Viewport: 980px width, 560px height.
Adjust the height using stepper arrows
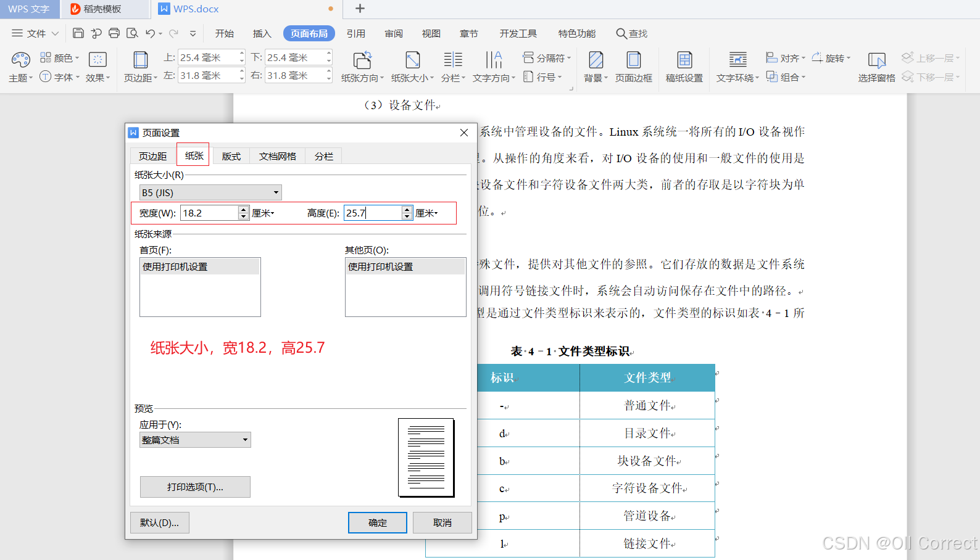(x=407, y=213)
